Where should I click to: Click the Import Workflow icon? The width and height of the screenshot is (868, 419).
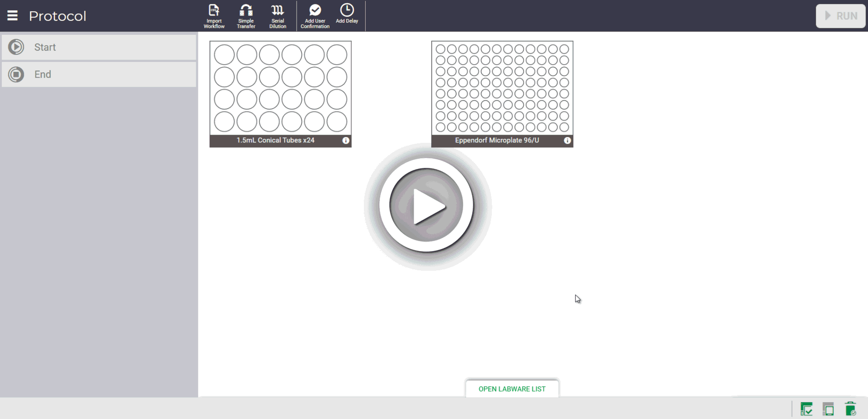tap(214, 16)
